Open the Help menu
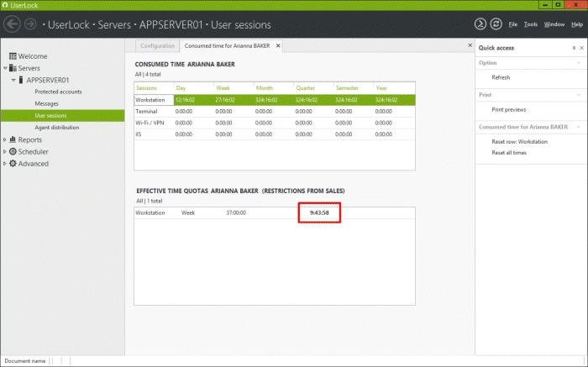 (576, 24)
